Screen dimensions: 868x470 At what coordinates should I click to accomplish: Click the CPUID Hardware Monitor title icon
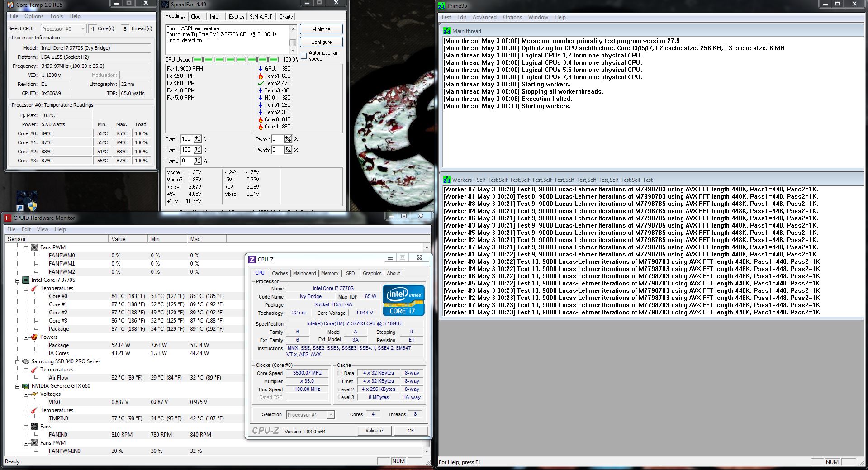[x=8, y=218]
